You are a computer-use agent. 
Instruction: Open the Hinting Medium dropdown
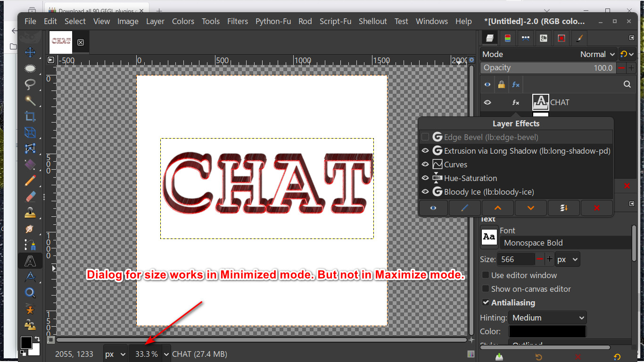pyautogui.click(x=547, y=318)
